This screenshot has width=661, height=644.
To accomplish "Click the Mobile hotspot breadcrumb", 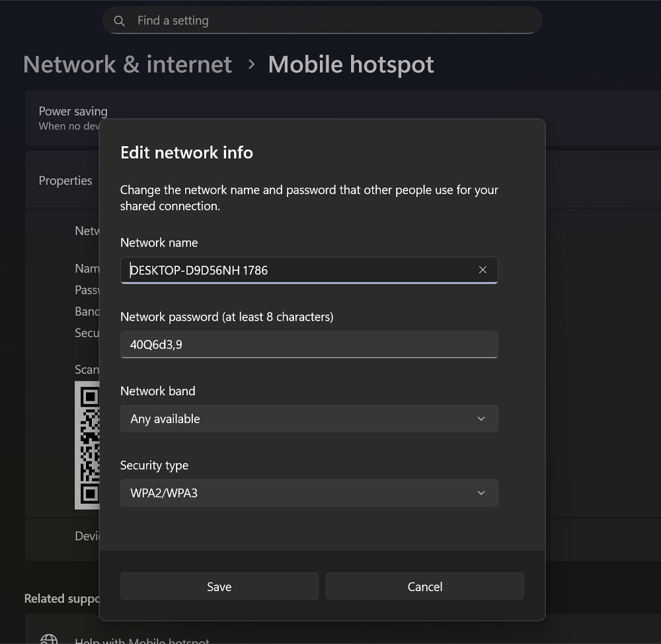I will pos(351,64).
